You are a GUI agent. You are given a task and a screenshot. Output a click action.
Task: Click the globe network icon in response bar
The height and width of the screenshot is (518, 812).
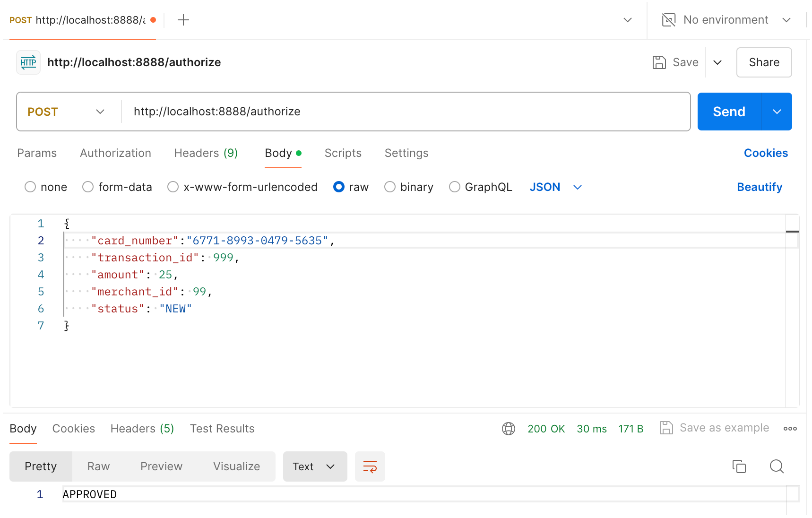click(509, 429)
